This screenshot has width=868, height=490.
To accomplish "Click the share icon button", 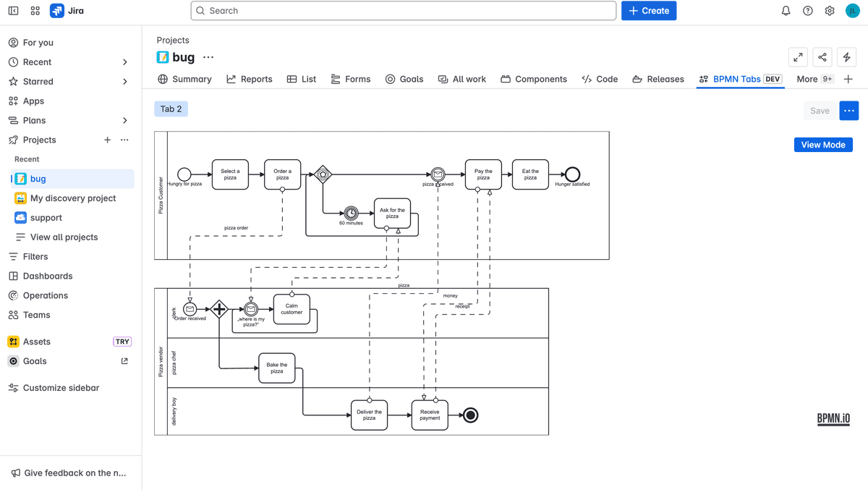I will 822,57.
